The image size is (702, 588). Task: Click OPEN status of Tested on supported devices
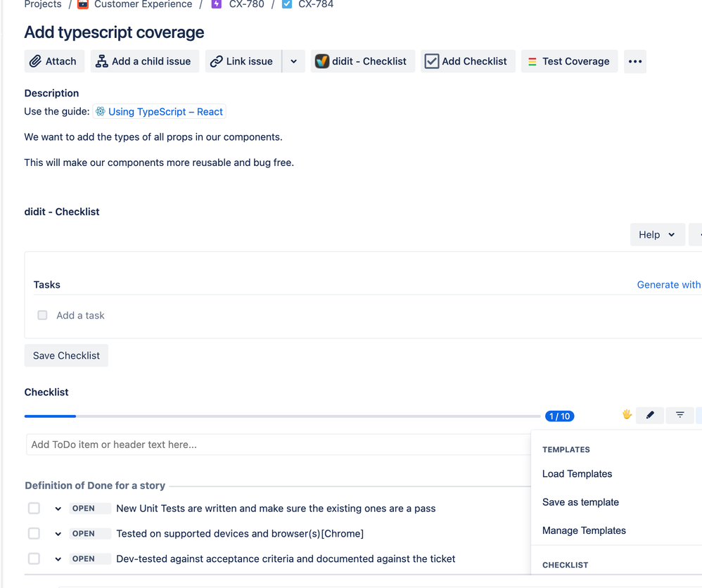pyautogui.click(x=90, y=533)
